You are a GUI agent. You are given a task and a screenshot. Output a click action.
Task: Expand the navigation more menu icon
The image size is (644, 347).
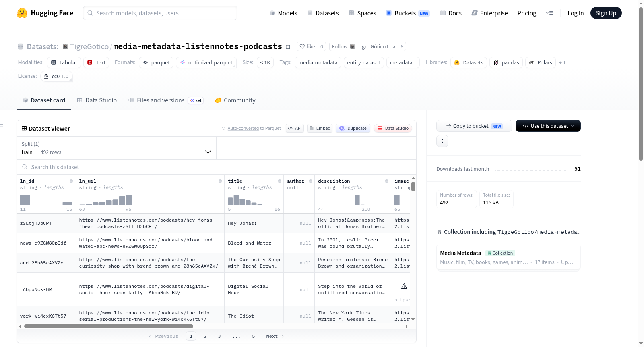[x=549, y=13]
